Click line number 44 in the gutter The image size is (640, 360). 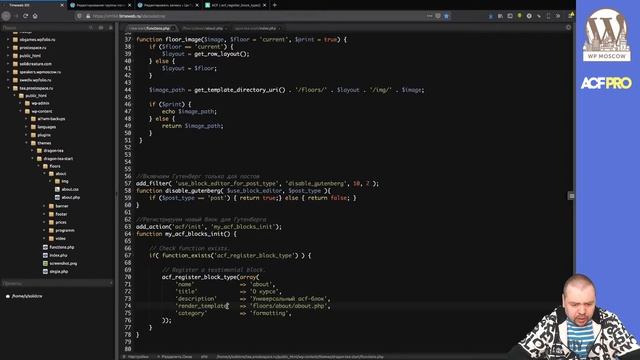[128, 90]
